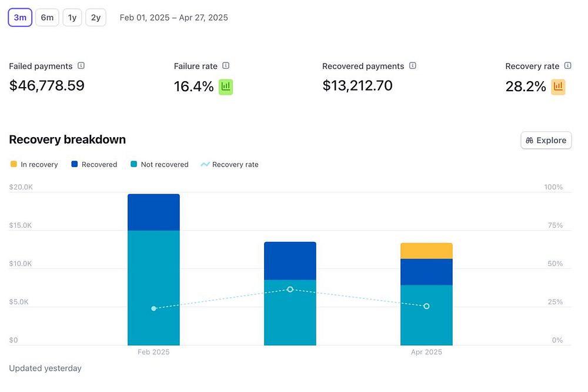The width and height of the screenshot is (588, 392).
Task: Click Apr 2025 recovery rate data point
Action: click(426, 307)
